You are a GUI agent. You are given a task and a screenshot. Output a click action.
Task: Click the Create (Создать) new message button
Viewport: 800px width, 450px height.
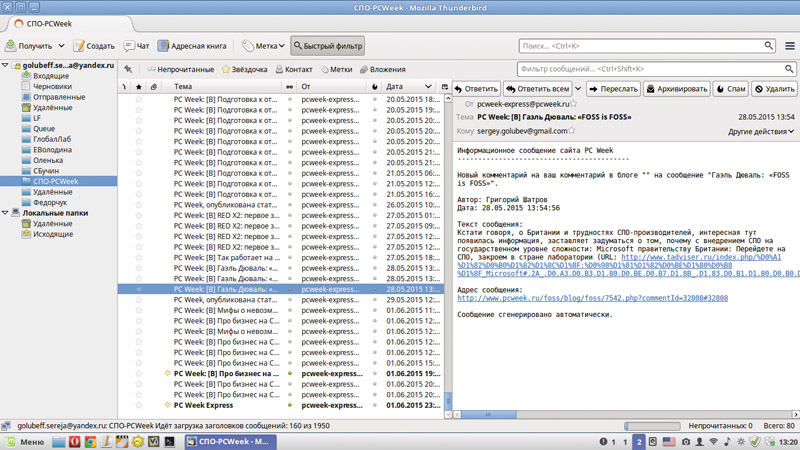(94, 46)
